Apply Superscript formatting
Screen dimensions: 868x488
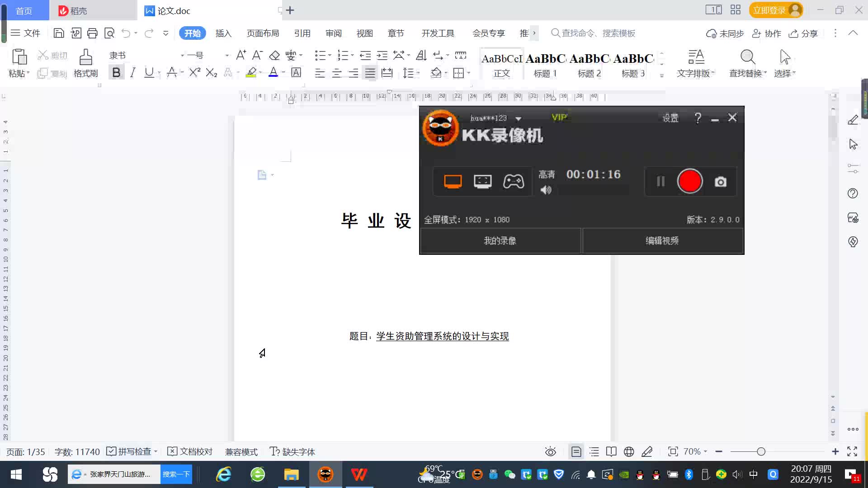click(195, 72)
